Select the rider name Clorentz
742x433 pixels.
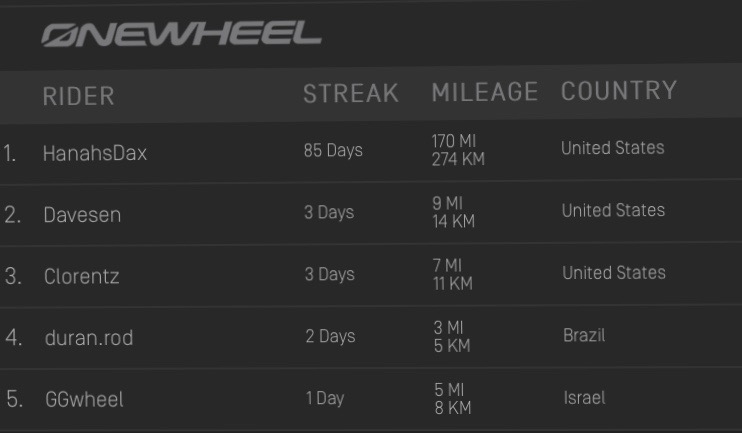(x=81, y=277)
